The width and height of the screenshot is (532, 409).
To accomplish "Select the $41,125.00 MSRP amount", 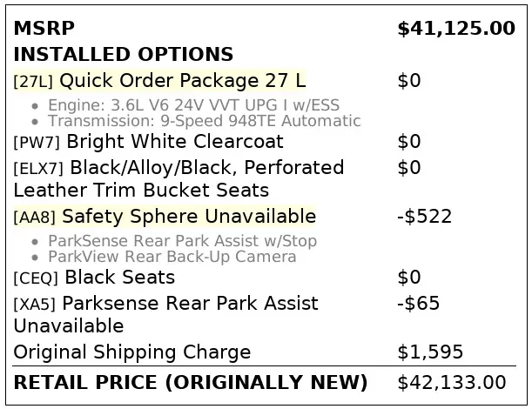I will pyautogui.click(x=455, y=28).
